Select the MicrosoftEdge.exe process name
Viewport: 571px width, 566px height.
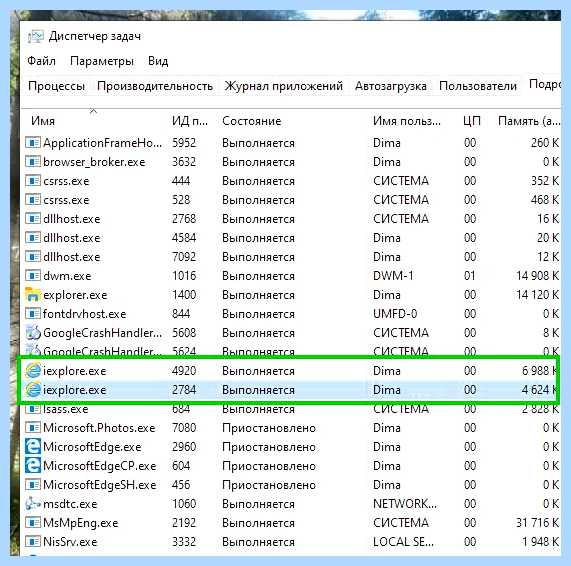92,447
